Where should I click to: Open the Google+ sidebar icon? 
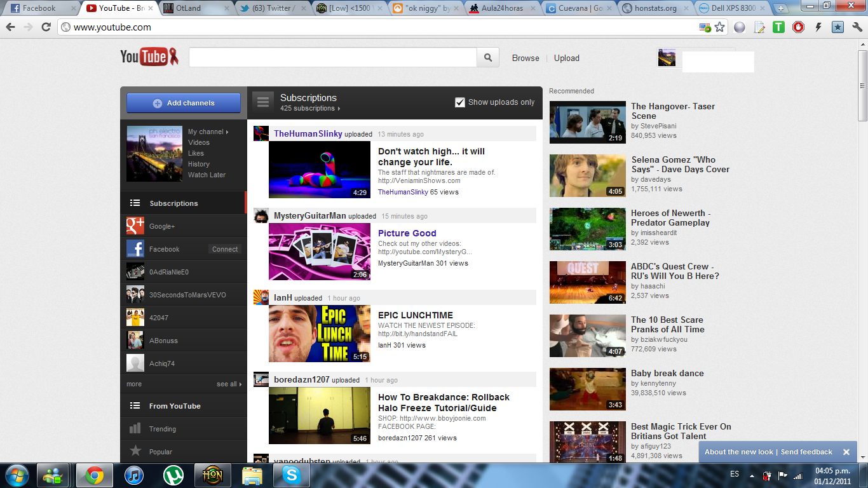point(135,226)
